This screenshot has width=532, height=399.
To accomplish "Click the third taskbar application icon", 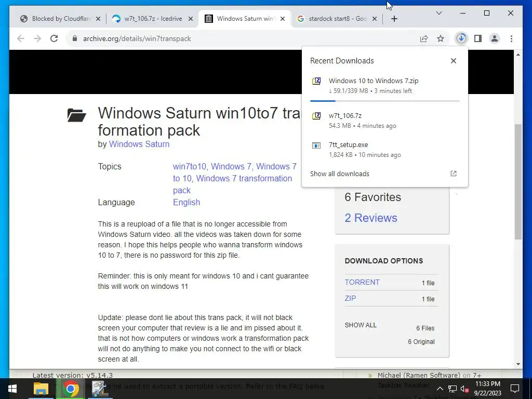I will pos(99,389).
